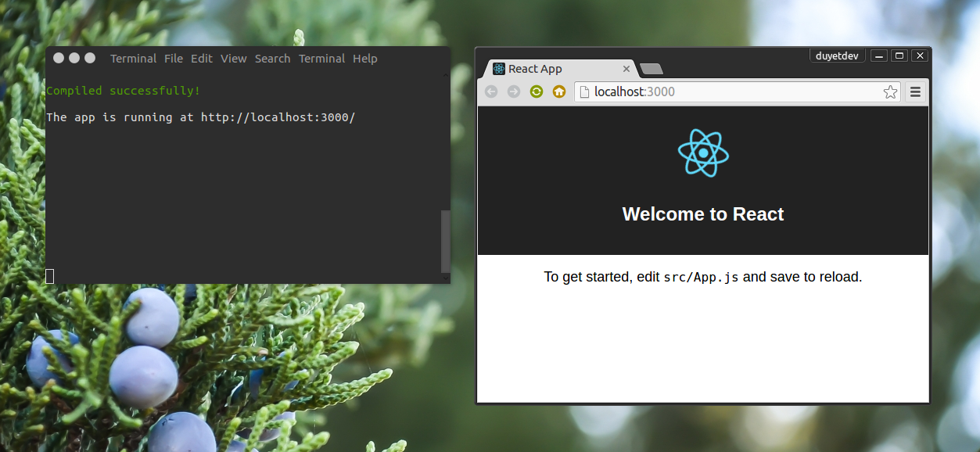This screenshot has width=980, height=452.
Task: Click the terminal scrollbar down arrow
Action: point(446,278)
